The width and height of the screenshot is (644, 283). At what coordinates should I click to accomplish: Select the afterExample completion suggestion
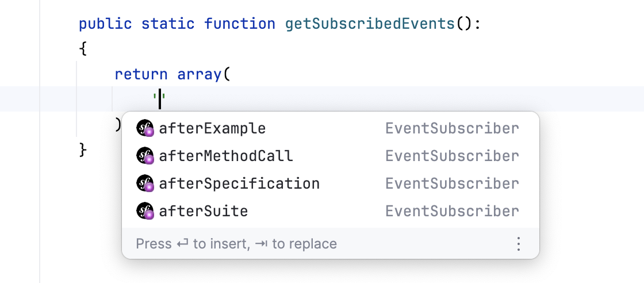(212, 128)
